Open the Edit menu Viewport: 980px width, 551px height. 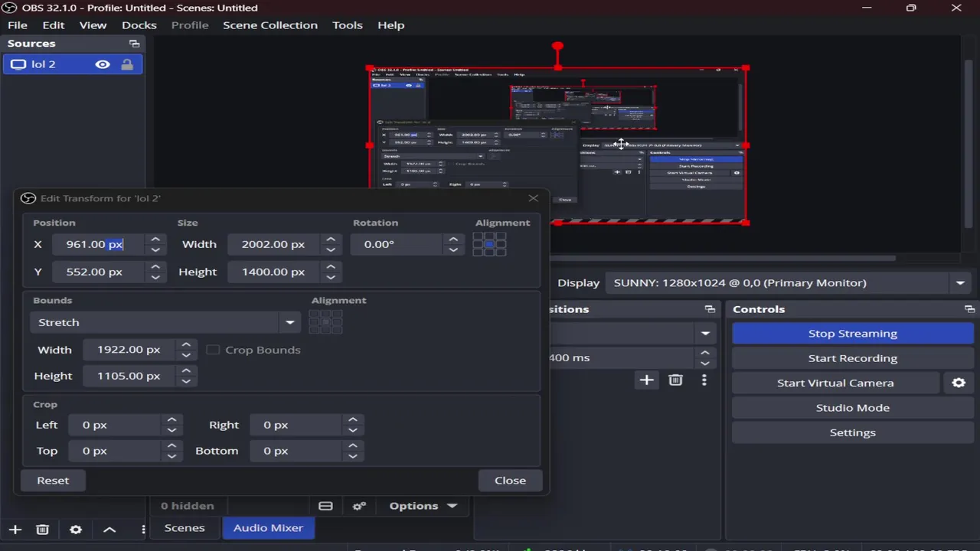pyautogui.click(x=54, y=25)
